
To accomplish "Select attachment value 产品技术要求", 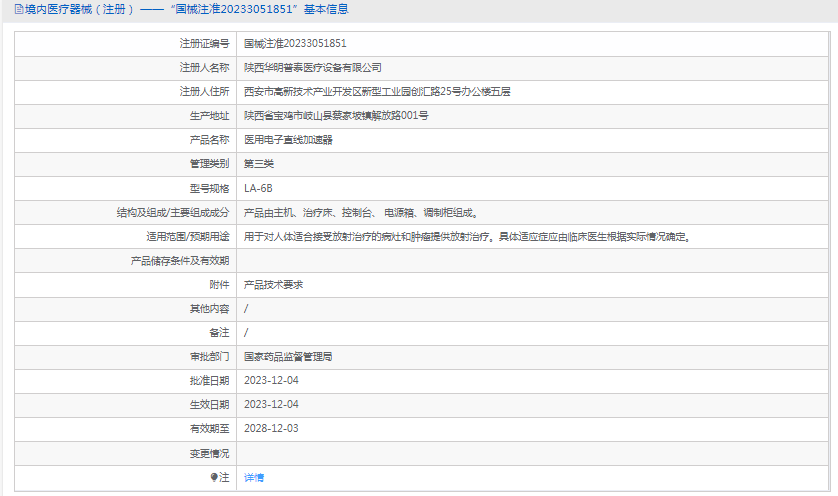I will 273,284.
